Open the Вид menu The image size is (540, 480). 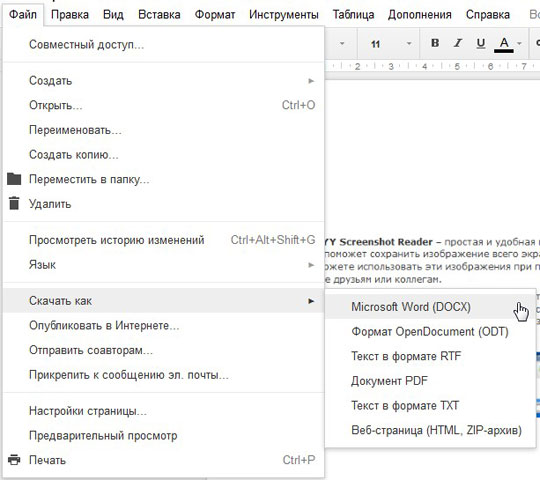113,14
